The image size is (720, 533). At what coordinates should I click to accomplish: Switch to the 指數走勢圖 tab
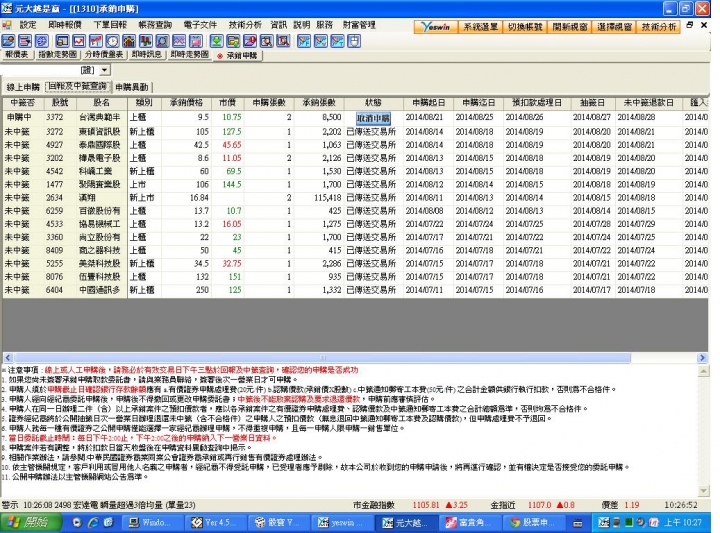[x=57, y=55]
